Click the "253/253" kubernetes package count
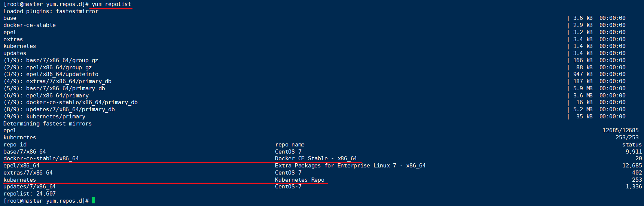Viewport: 644px width, 206px height. 627,137
